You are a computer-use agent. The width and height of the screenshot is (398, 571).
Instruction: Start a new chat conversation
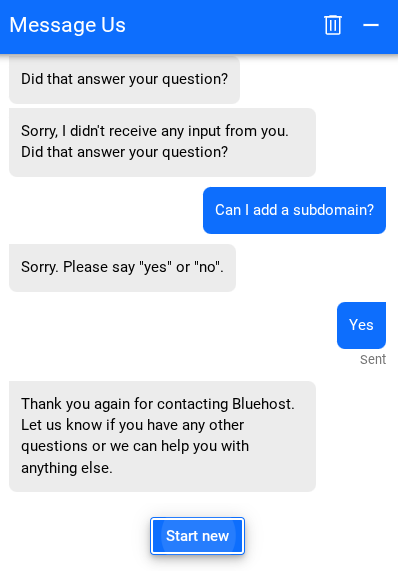point(197,536)
